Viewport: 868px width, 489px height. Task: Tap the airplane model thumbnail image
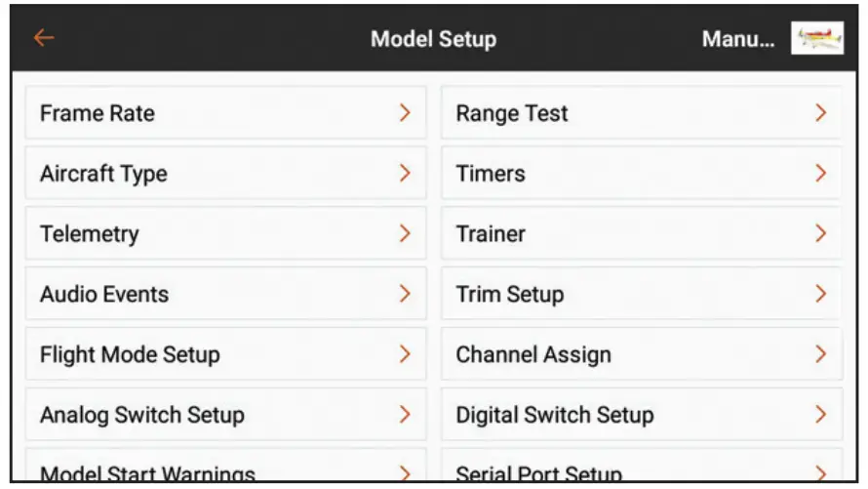[x=816, y=39]
